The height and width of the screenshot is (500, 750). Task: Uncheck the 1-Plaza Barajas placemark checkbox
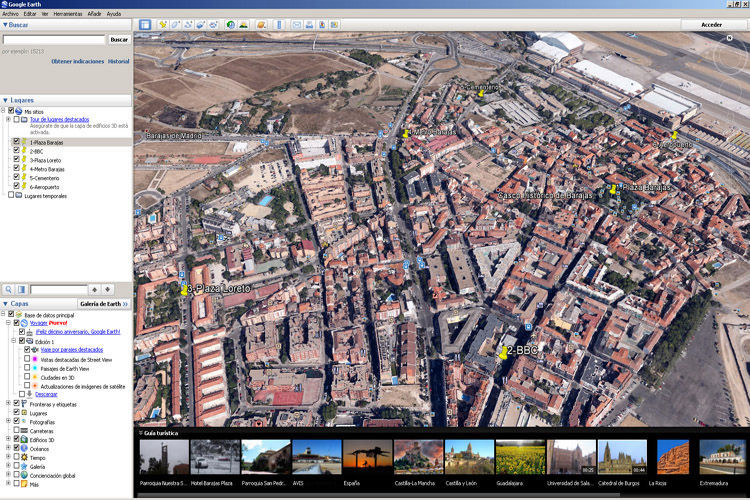tap(16, 142)
